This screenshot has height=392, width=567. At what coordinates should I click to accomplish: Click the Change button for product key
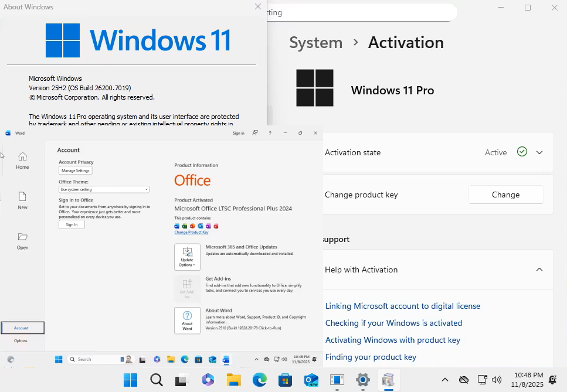tap(505, 195)
